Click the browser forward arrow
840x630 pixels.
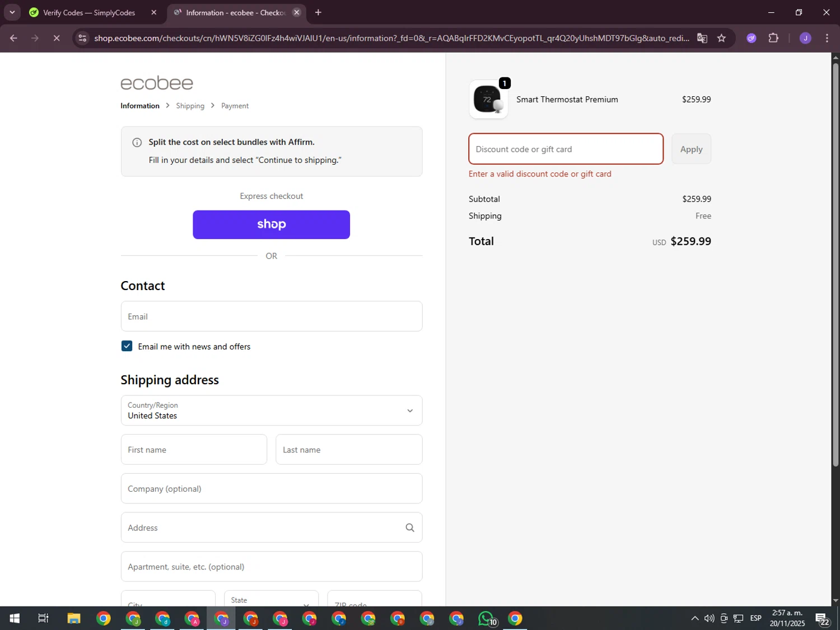pos(35,38)
